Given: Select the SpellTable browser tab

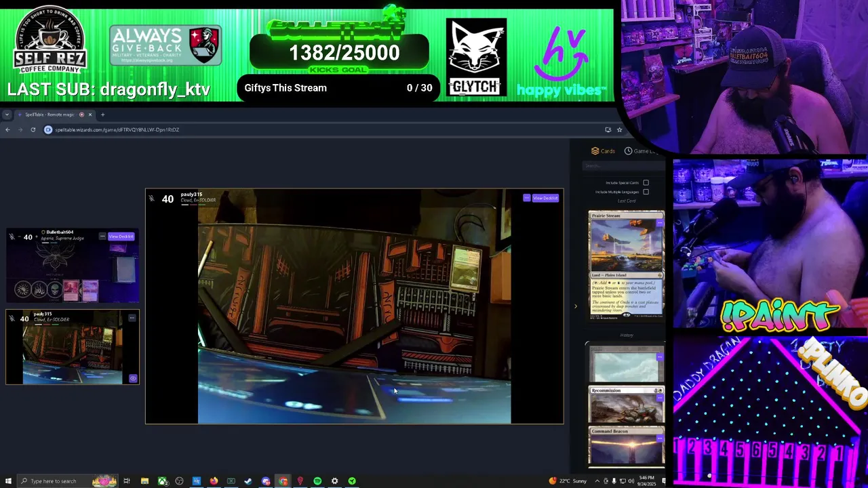Looking at the screenshot, I should (56, 115).
